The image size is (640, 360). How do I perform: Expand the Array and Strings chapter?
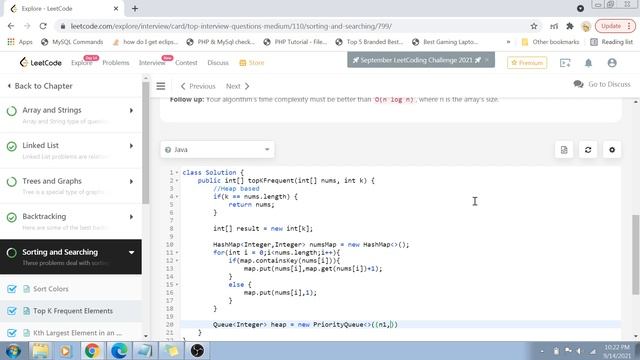tap(131, 111)
